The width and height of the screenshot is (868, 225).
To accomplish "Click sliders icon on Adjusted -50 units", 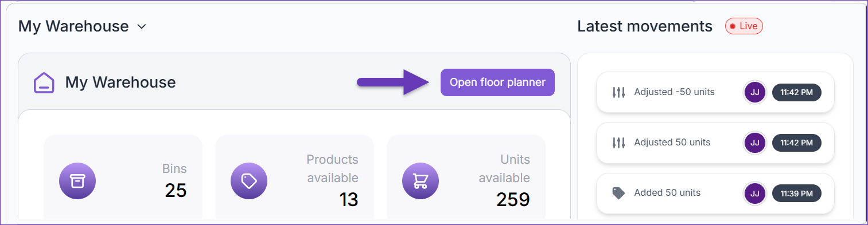I will point(618,92).
